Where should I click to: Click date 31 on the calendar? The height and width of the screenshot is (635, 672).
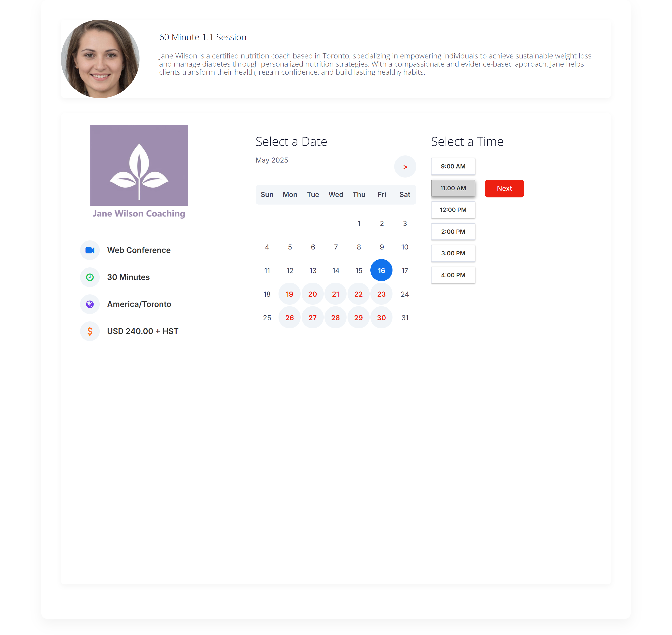coord(405,318)
